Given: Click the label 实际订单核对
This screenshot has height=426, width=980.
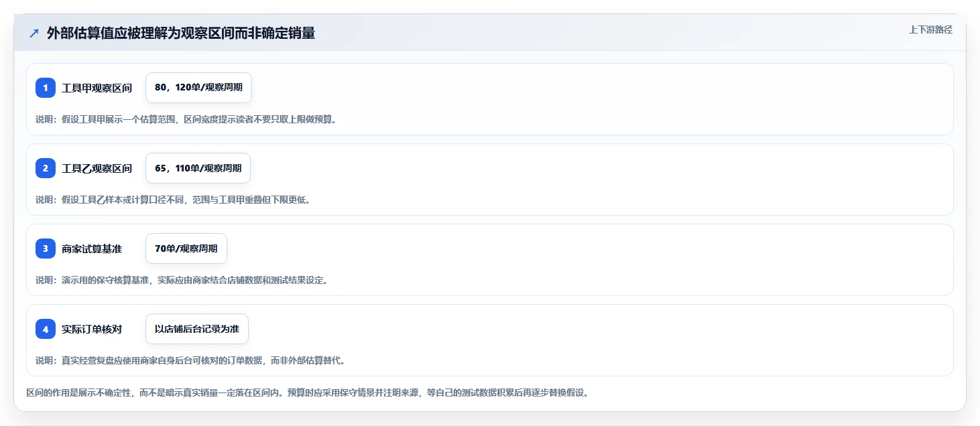Looking at the screenshot, I should click(x=92, y=329).
